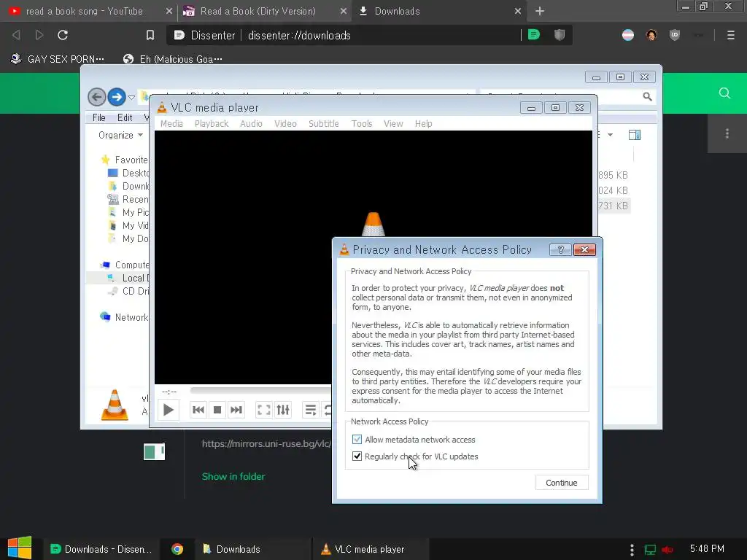This screenshot has width=747, height=560.
Task: Open VLC extended settings icon
Action: (x=283, y=410)
